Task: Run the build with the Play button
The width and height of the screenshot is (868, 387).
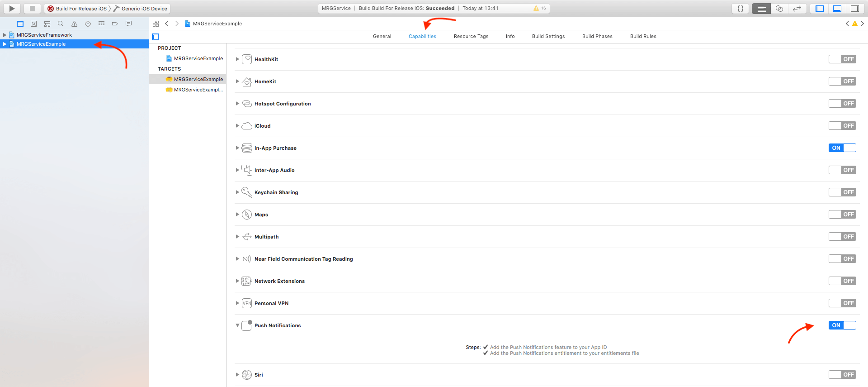Action: (12, 8)
